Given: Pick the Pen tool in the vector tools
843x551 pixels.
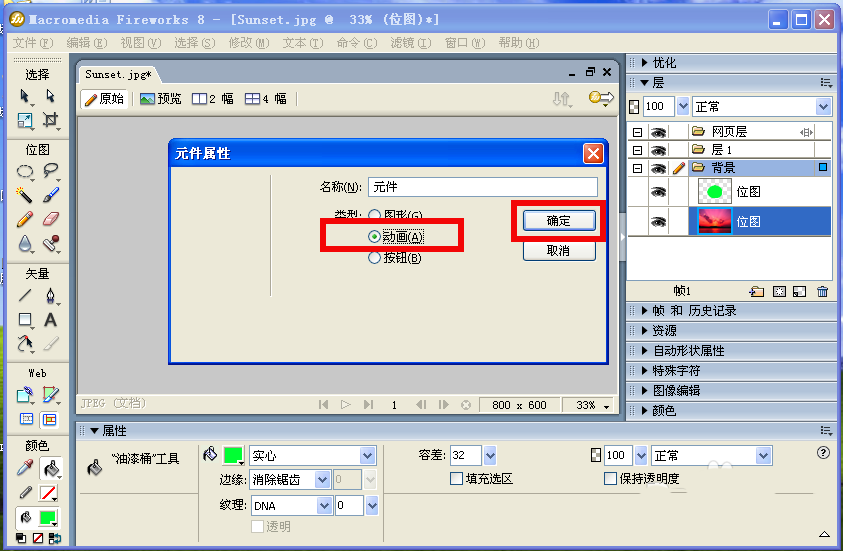Looking at the screenshot, I should pyautogui.click(x=50, y=296).
